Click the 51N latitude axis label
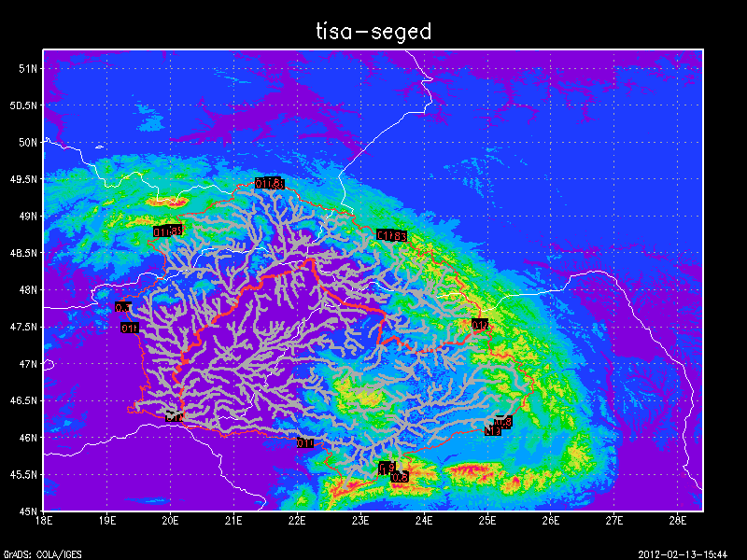 [x=28, y=68]
